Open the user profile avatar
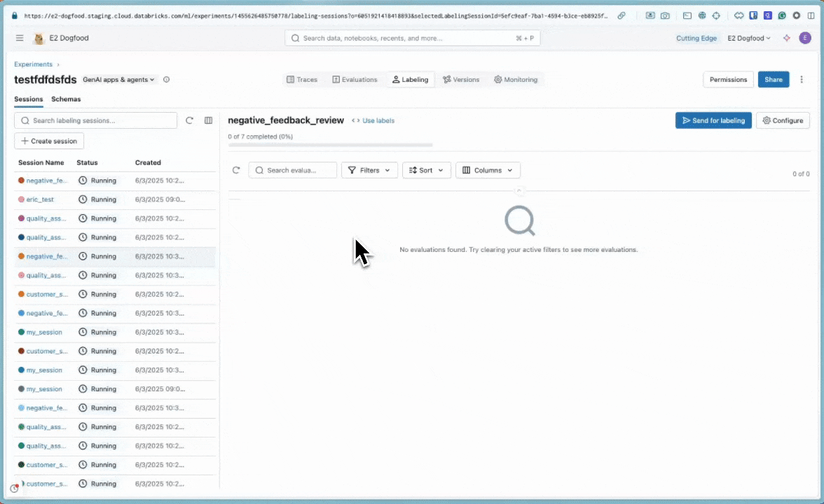824x504 pixels. [x=804, y=38]
